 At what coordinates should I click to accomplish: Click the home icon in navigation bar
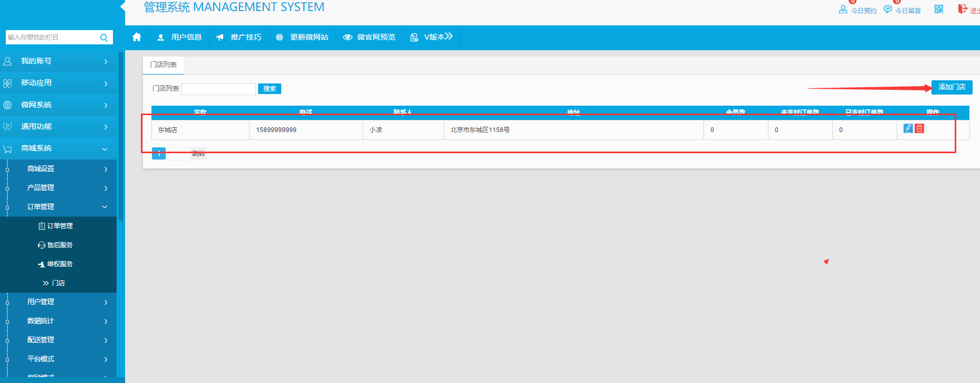click(137, 37)
